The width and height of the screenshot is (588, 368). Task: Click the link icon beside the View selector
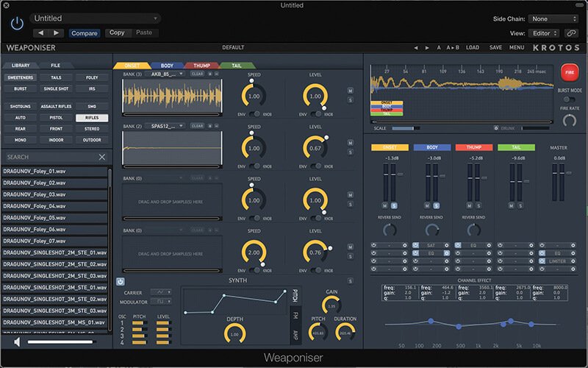[x=571, y=33]
